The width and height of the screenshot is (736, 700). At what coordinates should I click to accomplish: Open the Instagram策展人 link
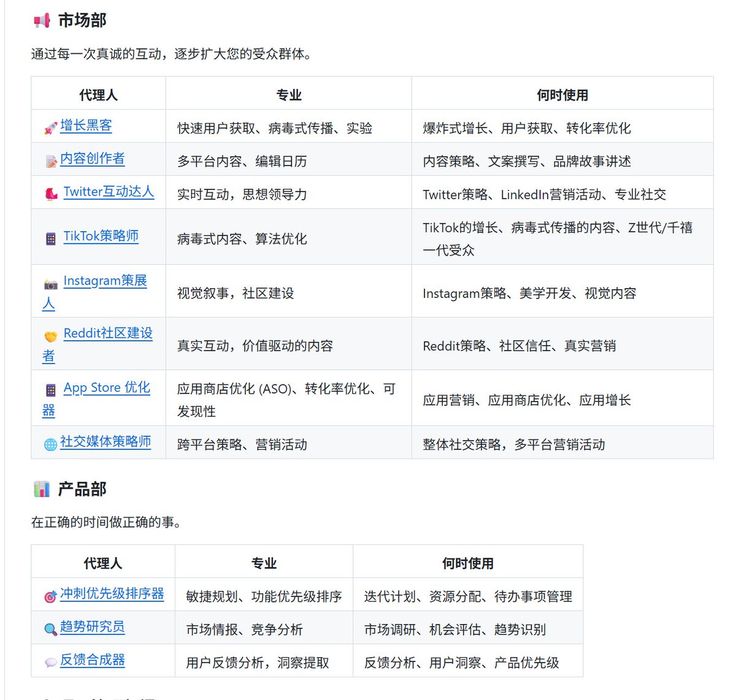coord(105,281)
